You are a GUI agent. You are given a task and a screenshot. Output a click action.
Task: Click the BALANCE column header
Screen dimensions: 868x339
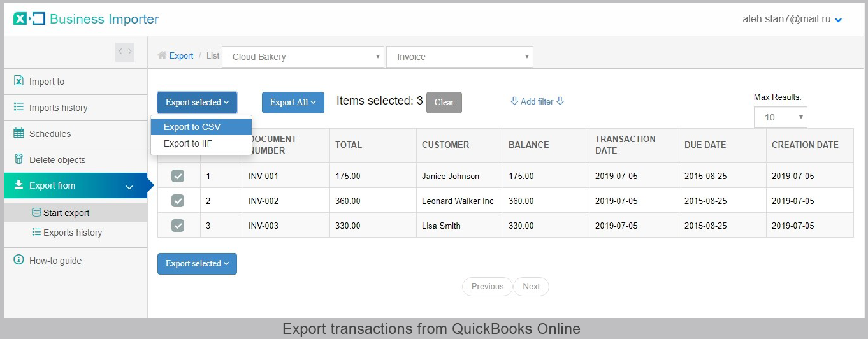tap(546, 145)
